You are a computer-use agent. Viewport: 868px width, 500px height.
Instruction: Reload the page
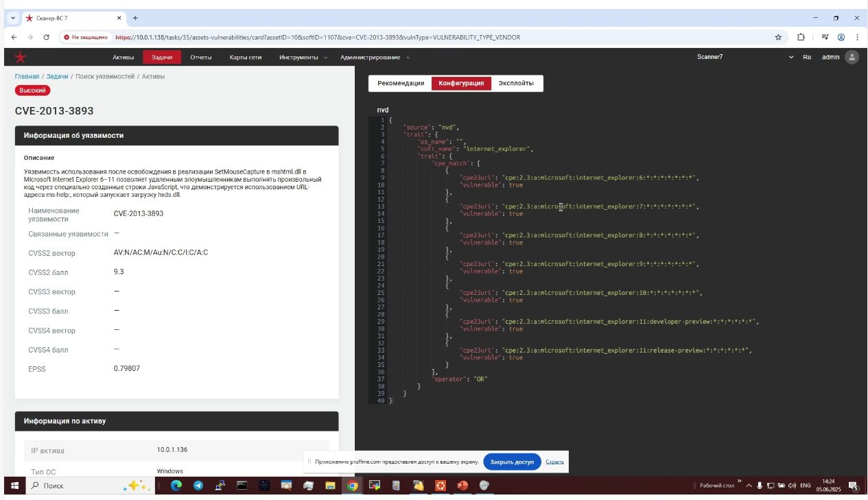[x=47, y=37]
